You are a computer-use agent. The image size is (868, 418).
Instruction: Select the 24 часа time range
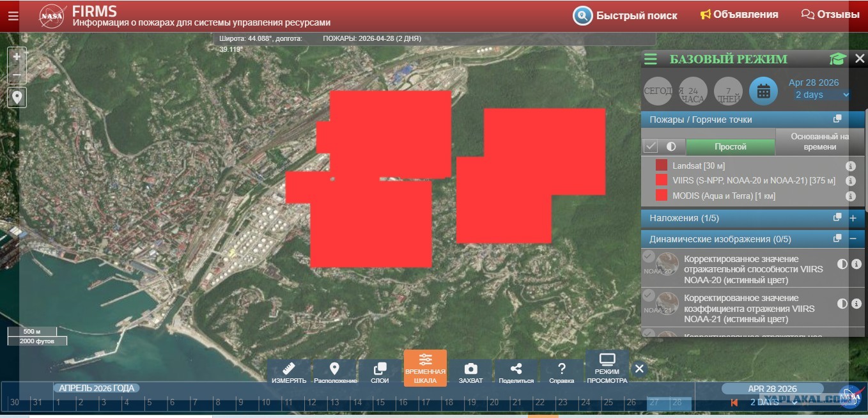693,91
